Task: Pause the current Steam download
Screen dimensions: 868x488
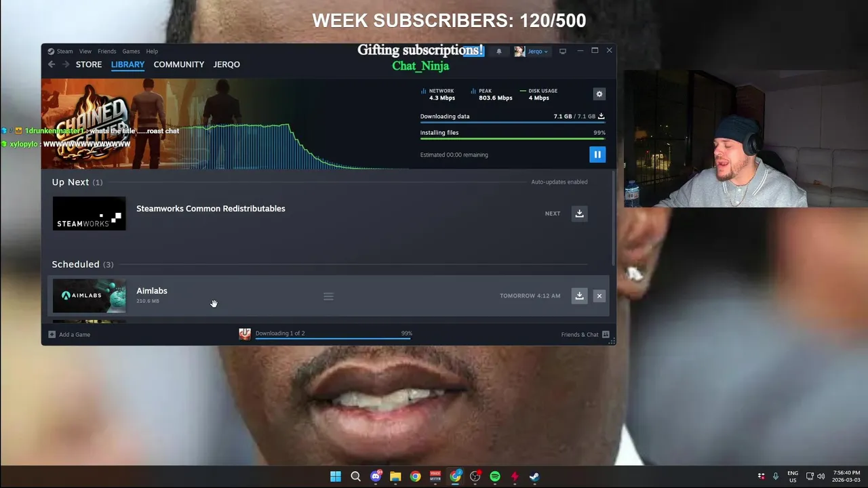Action: tap(597, 155)
